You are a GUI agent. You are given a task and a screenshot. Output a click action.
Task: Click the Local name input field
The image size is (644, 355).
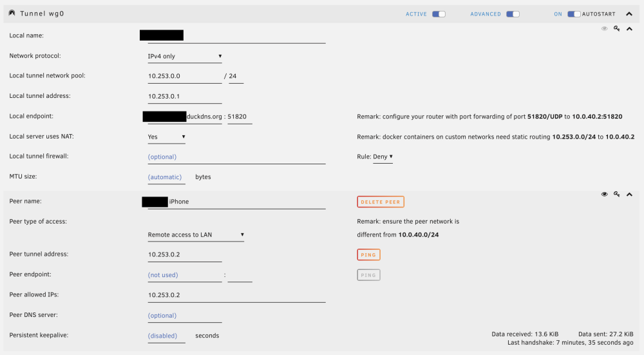point(236,35)
